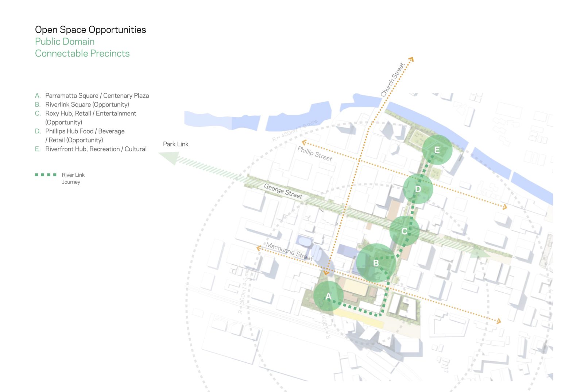Click the orange arrowhead atop Church Street
The height and width of the screenshot is (392, 588).
411,59
